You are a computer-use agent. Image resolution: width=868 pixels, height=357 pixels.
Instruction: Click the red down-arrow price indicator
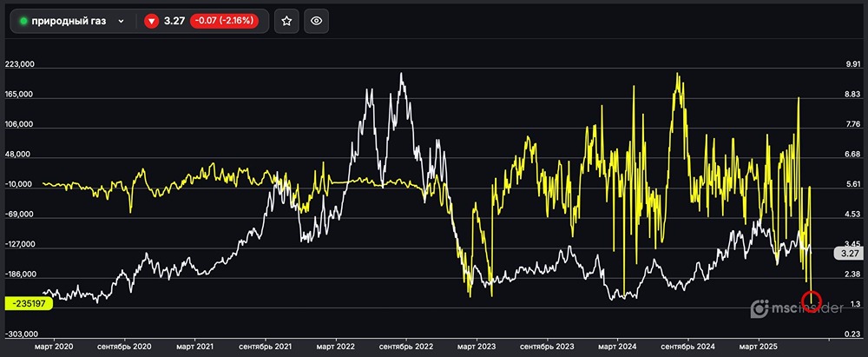(x=151, y=21)
